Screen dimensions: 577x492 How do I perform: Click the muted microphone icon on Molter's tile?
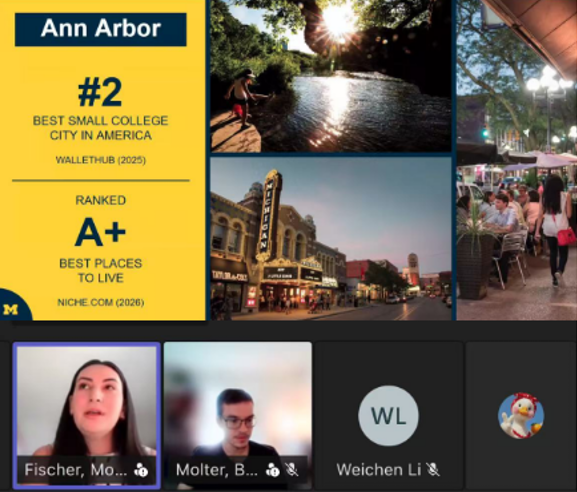[x=292, y=470]
